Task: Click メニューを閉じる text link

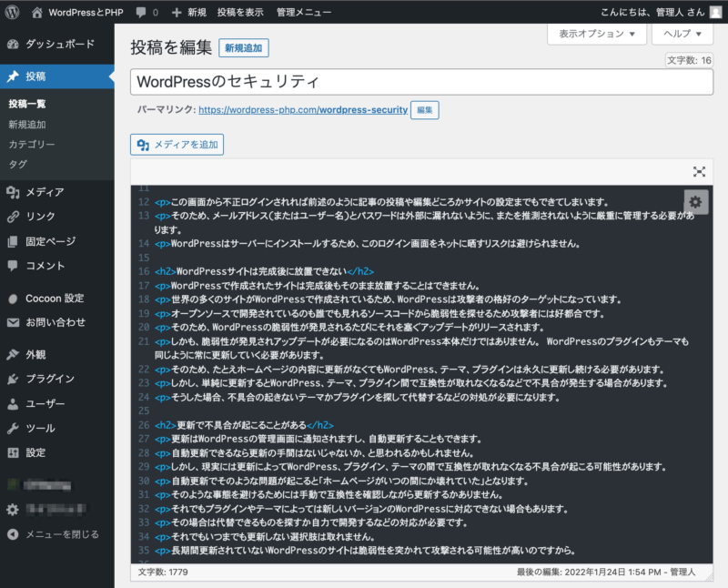Action: pyautogui.click(x=62, y=534)
